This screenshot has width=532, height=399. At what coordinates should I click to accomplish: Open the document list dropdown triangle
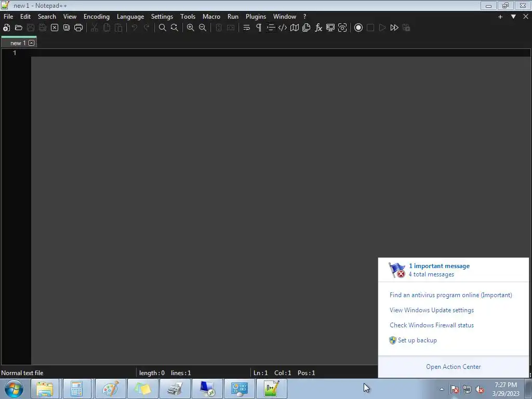pos(513,17)
